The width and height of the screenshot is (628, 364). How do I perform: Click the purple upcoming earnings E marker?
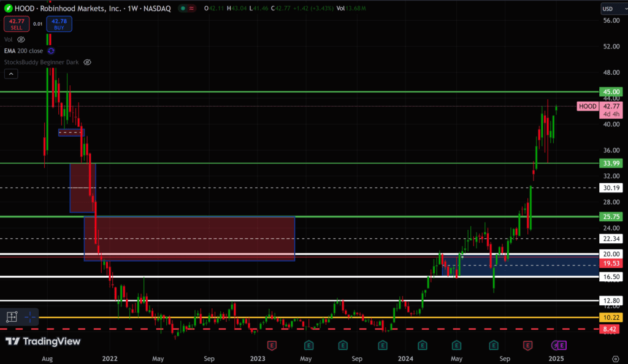point(562,345)
